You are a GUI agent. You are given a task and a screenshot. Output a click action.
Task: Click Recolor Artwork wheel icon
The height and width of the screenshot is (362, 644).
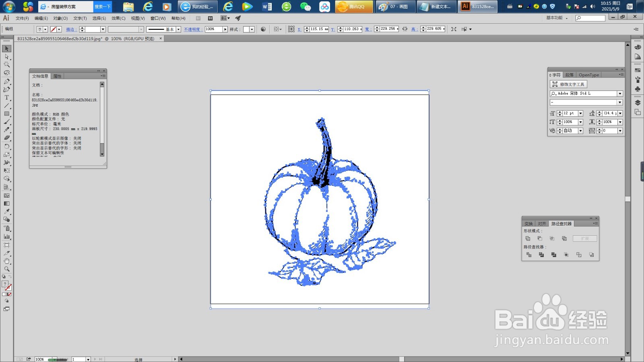coord(263,29)
